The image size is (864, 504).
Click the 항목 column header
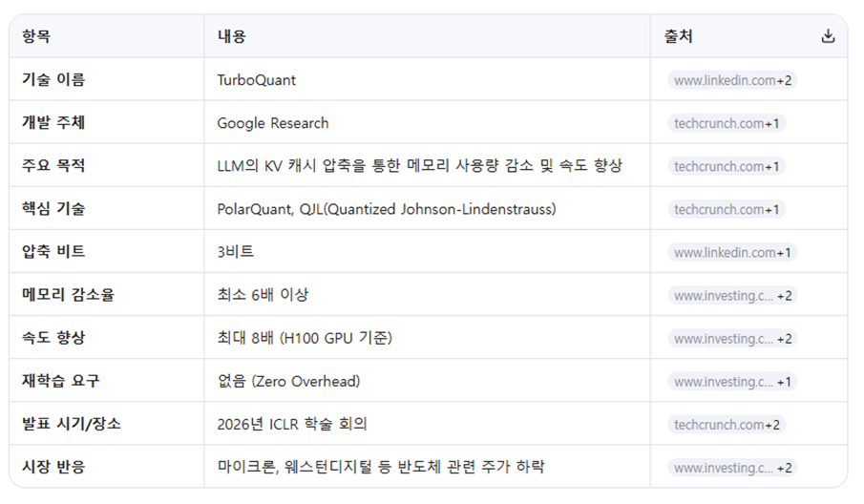(36, 36)
